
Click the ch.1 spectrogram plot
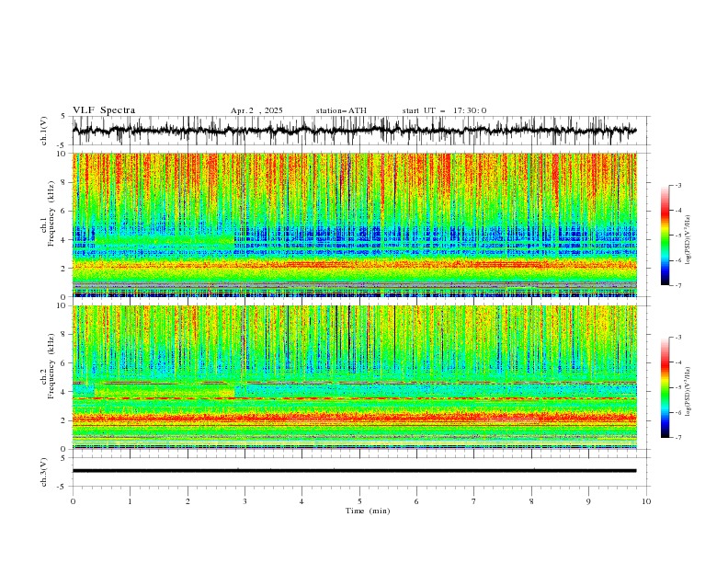tap(355, 224)
